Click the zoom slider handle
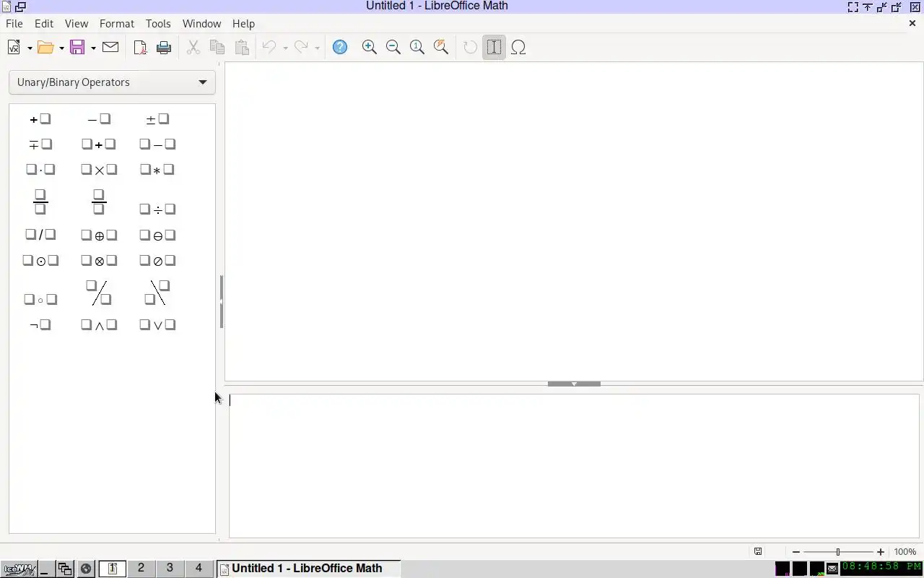 pyautogui.click(x=838, y=552)
